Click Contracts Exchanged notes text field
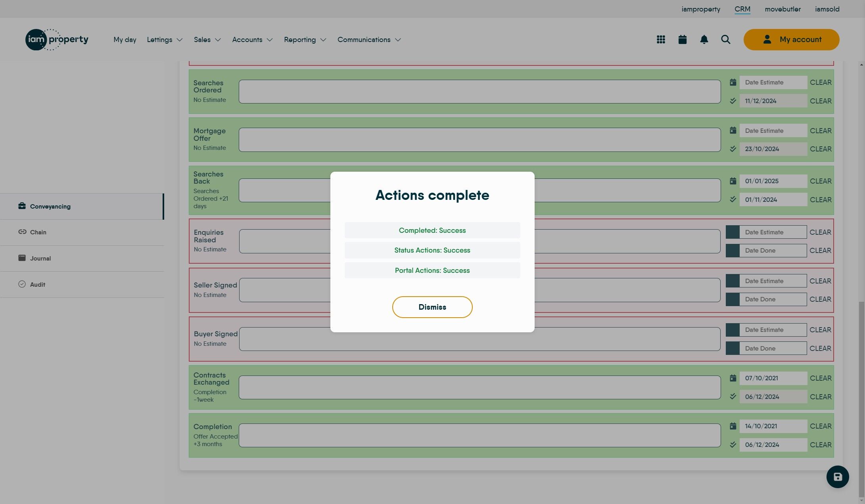The height and width of the screenshot is (504, 865). point(479,387)
